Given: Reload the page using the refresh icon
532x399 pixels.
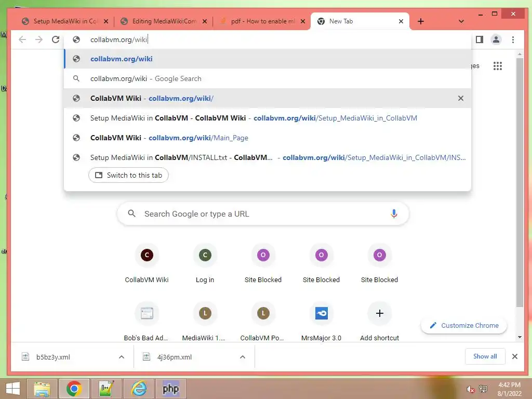Looking at the screenshot, I should [56, 39].
